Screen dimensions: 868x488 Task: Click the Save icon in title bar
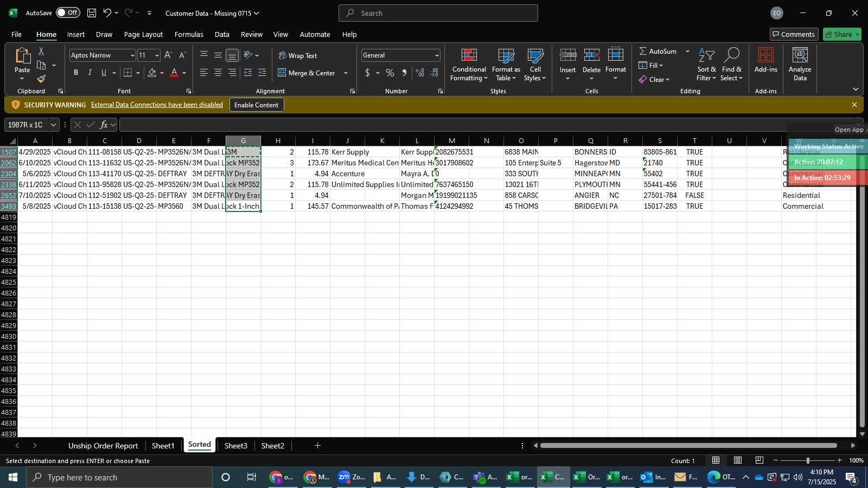click(x=92, y=13)
